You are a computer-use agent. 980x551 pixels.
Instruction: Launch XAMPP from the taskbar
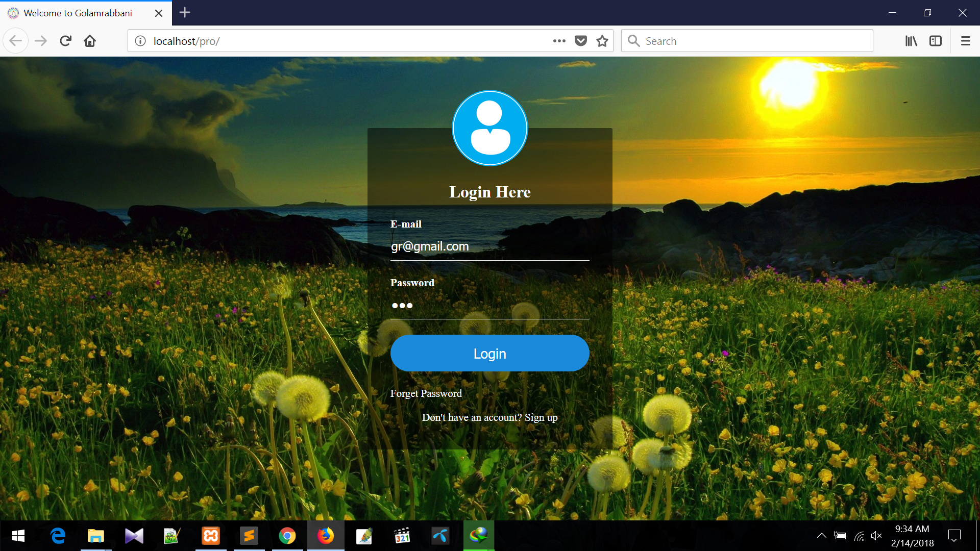click(211, 536)
